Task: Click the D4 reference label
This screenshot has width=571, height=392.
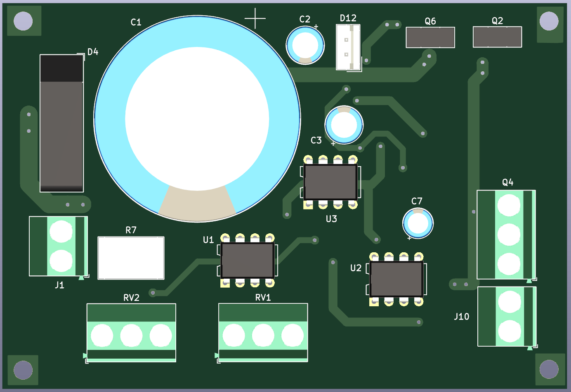Action: click(x=93, y=52)
